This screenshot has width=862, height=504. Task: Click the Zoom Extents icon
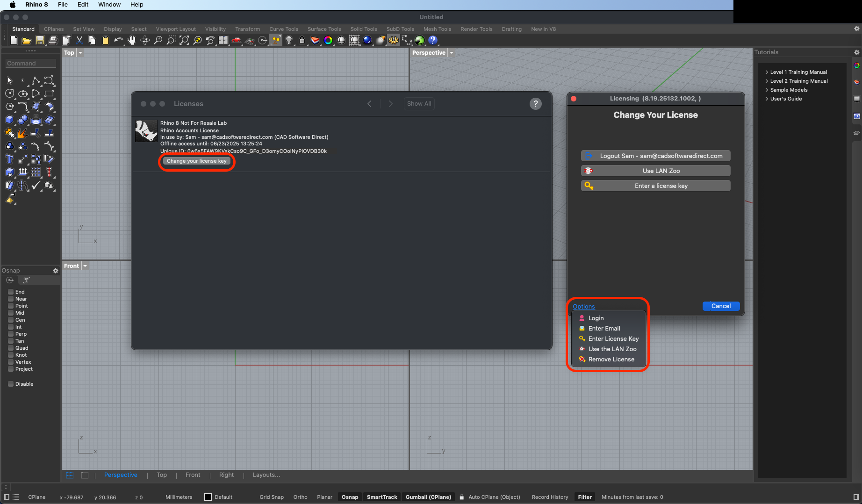click(x=184, y=41)
